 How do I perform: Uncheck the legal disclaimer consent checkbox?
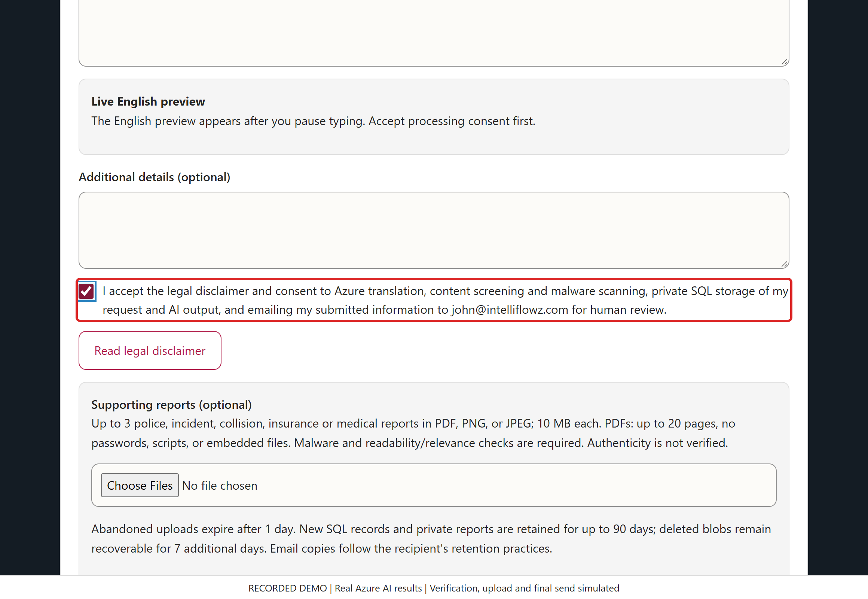(x=86, y=291)
